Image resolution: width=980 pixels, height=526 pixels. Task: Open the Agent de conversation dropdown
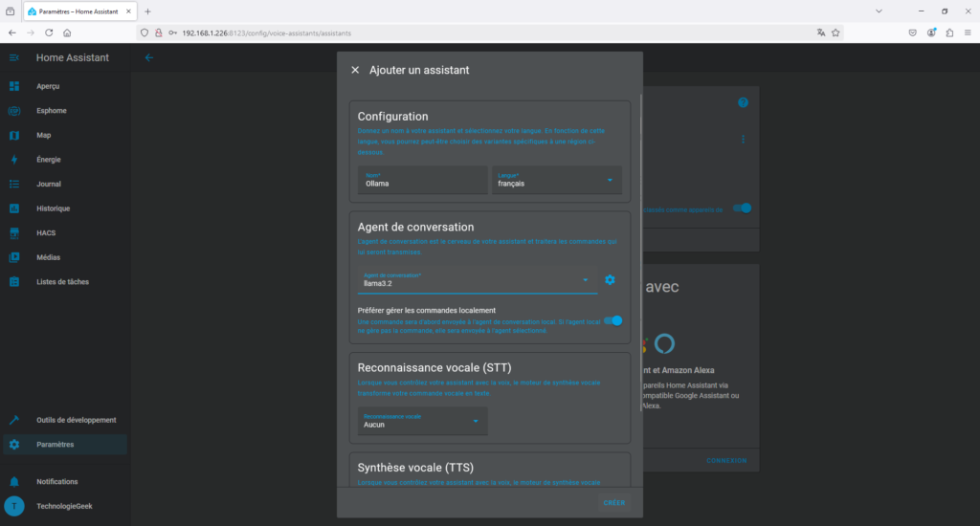click(585, 280)
